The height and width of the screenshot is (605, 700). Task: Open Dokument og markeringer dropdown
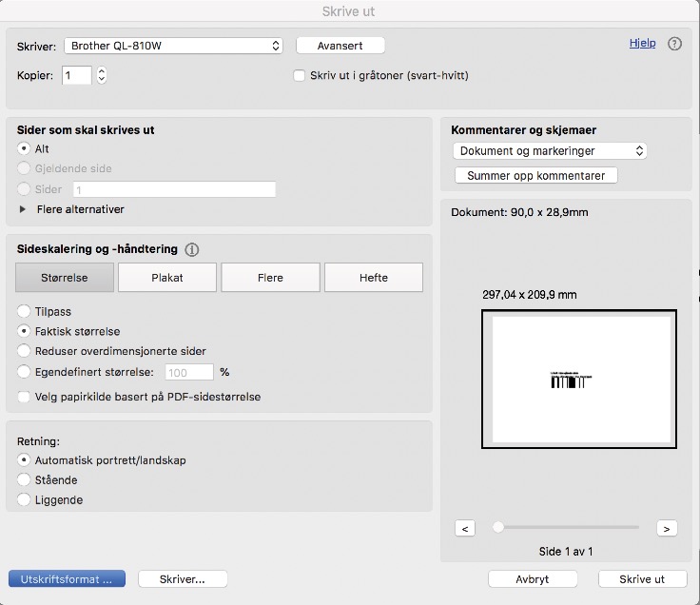[550, 151]
